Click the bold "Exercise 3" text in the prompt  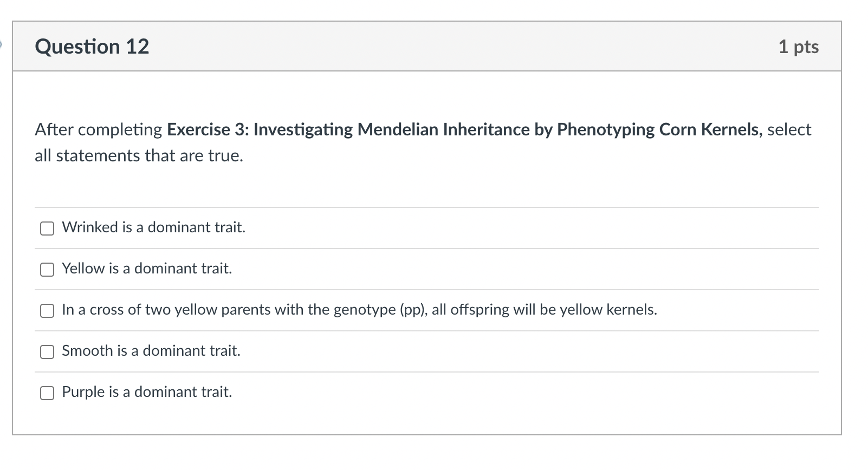point(206,129)
